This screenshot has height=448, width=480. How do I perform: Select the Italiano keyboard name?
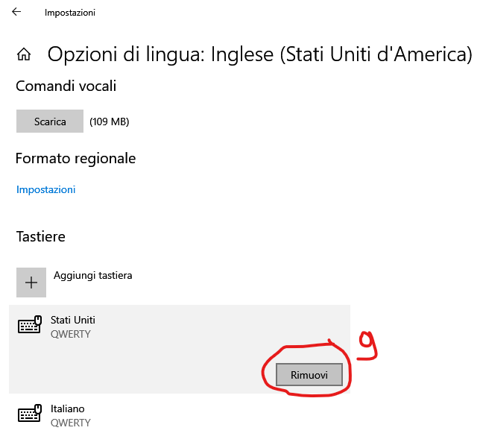point(68,408)
